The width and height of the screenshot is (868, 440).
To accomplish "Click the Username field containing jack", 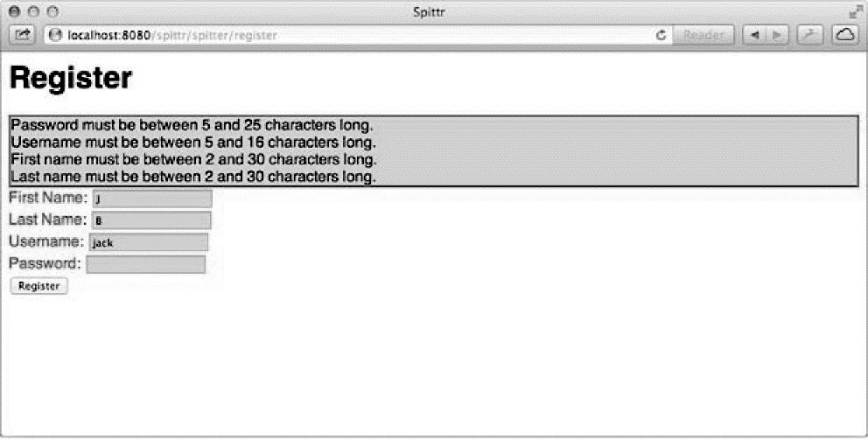I will [x=149, y=241].
